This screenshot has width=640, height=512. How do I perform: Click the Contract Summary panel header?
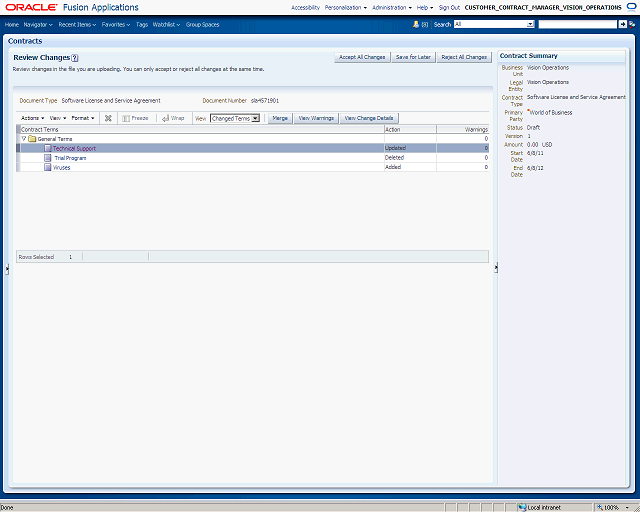click(x=561, y=56)
